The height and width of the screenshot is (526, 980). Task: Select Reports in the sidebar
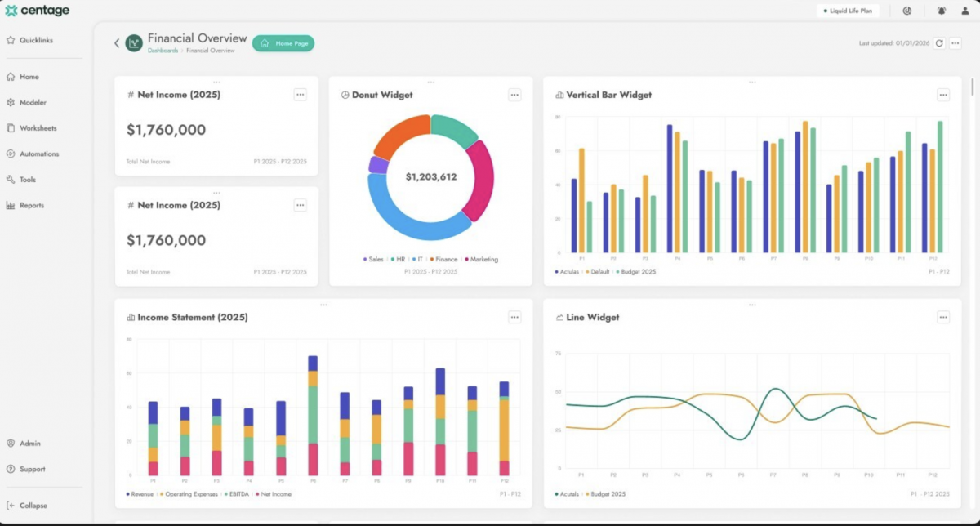pos(31,206)
